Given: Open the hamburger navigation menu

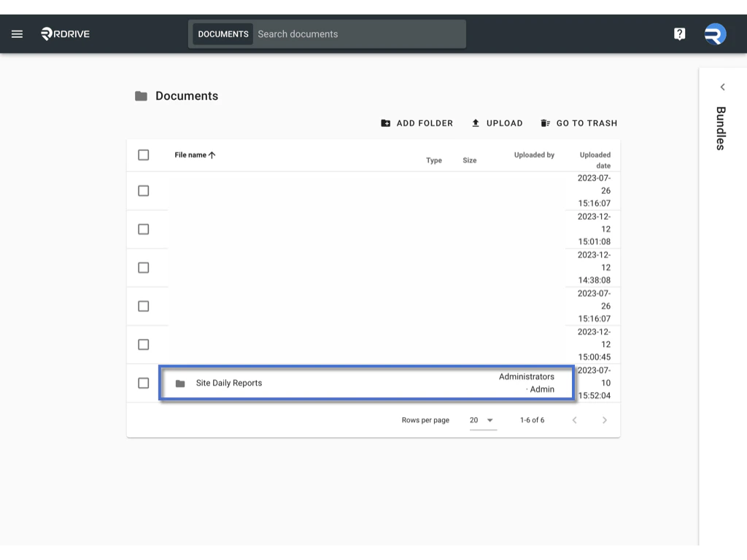Looking at the screenshot, I should 17,34.
